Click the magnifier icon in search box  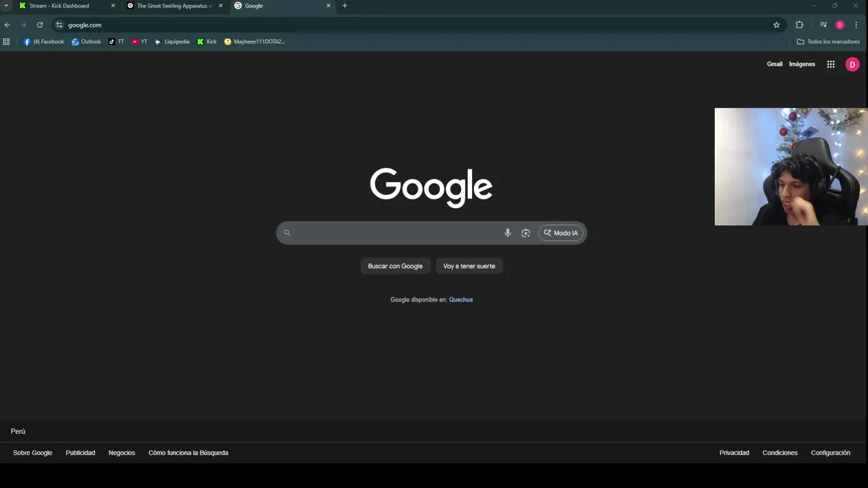coord(287,232)
